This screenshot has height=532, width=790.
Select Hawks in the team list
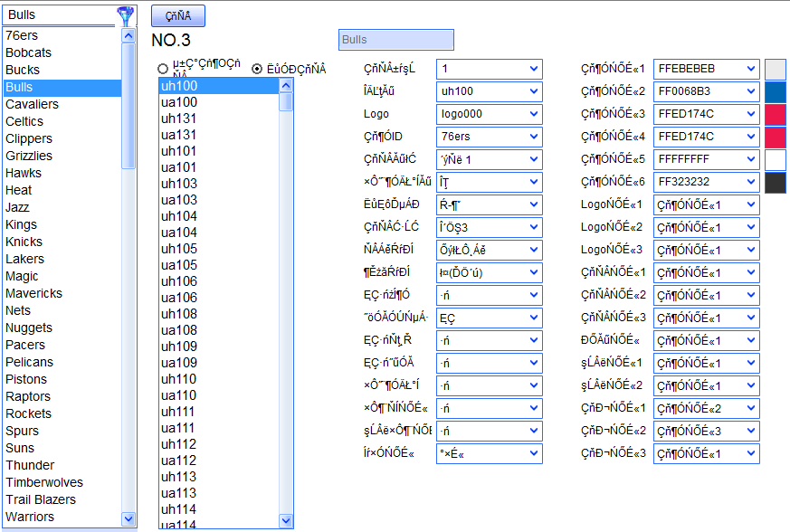tap(62, 173)
